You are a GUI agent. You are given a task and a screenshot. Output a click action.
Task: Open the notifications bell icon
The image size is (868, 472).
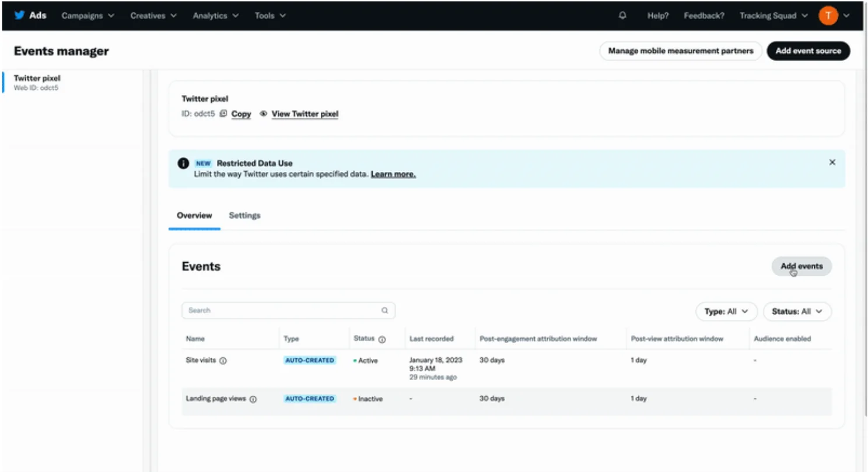(x=622, y=16)
